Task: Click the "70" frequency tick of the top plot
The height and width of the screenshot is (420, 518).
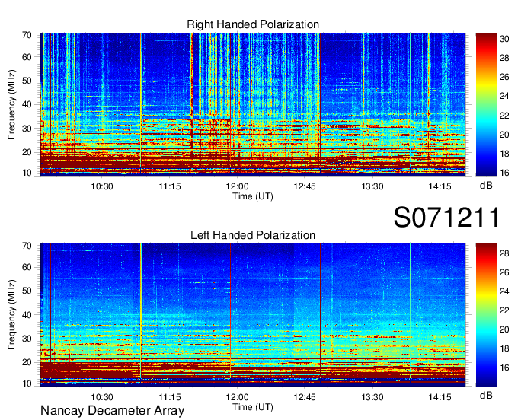Action: coord(27,35)
